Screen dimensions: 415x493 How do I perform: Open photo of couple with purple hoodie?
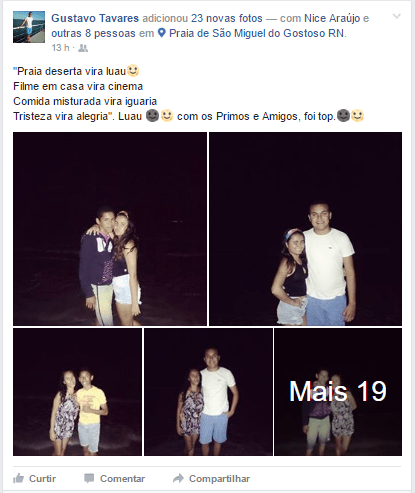[110, 229]
